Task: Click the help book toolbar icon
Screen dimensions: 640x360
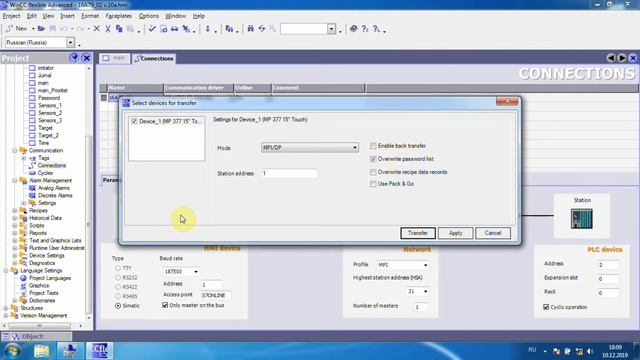Action: pyautogui.click(x=353, y=29)
